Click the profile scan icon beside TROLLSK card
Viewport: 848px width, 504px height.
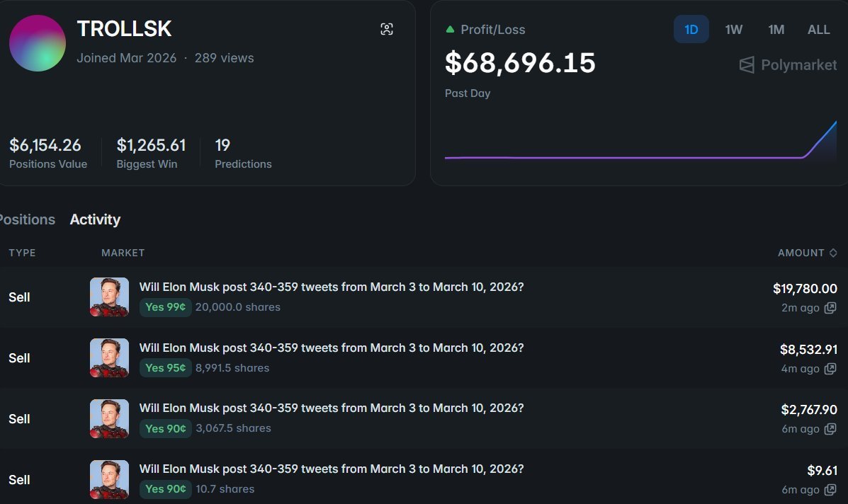(387, 29)
